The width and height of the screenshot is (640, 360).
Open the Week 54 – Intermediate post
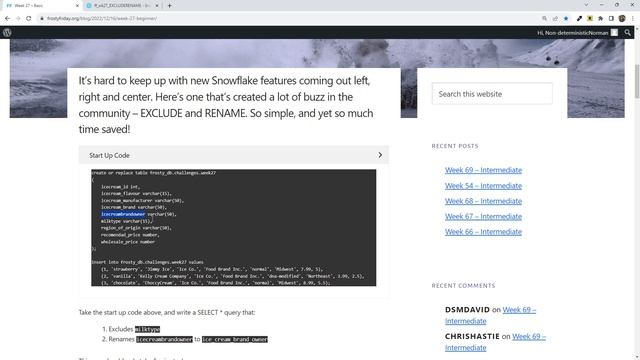[483, 186]
